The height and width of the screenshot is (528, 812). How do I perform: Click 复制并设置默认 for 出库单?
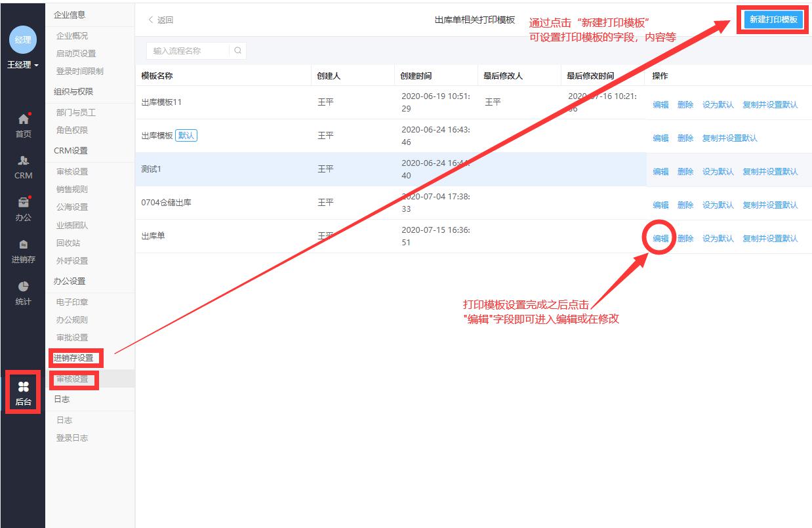click(x=770, y=239)
